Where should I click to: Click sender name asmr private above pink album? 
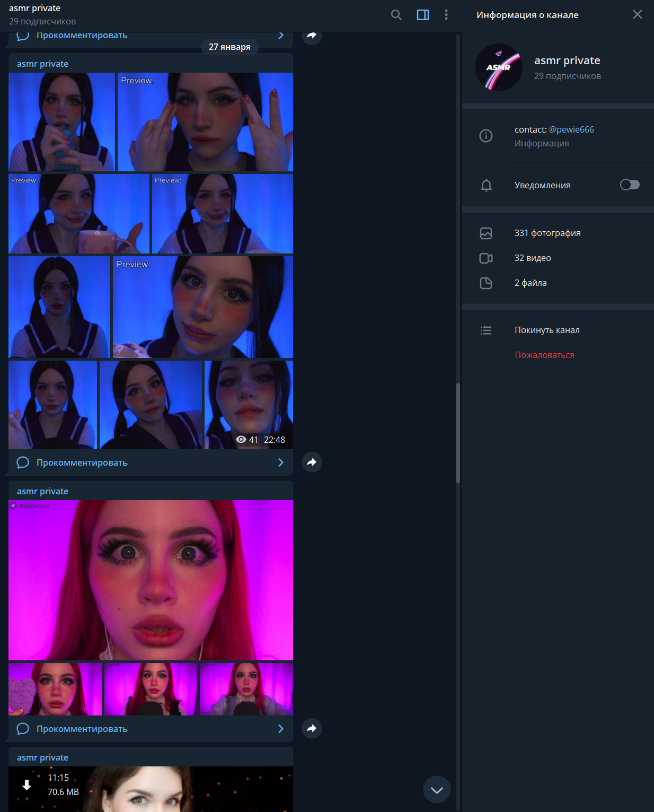pos(42,491)
